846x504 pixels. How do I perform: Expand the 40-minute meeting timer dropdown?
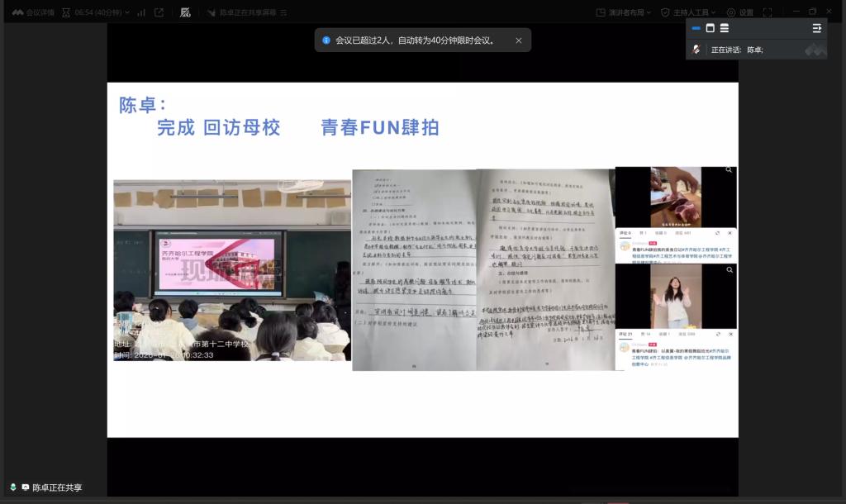pos(128,12)
